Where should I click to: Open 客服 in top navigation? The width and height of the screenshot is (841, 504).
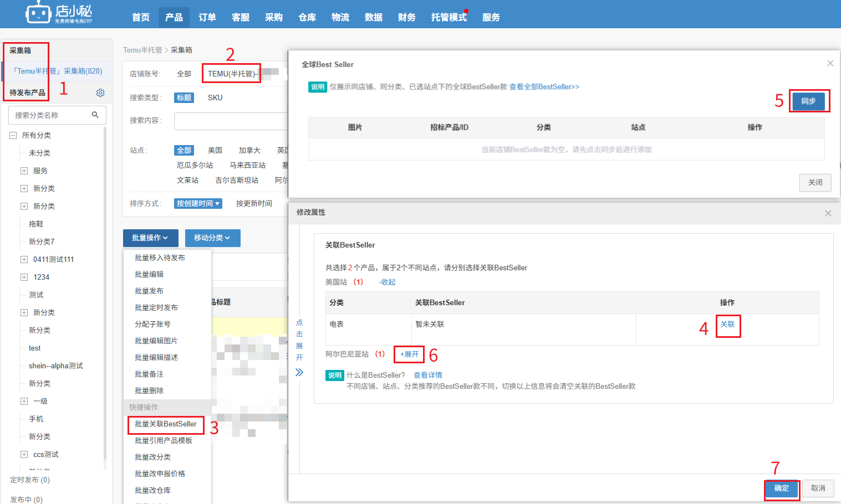point(241,17)
